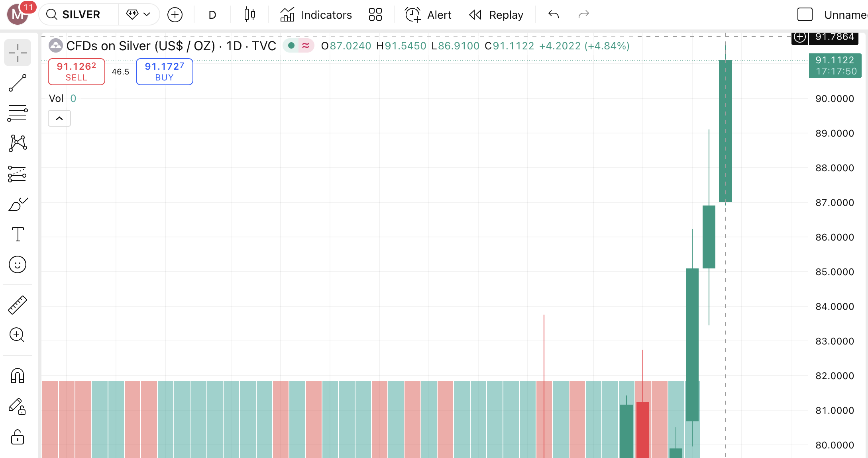Open the candlestick chart type menu
The image size is (868, 458).
[250, 15]
